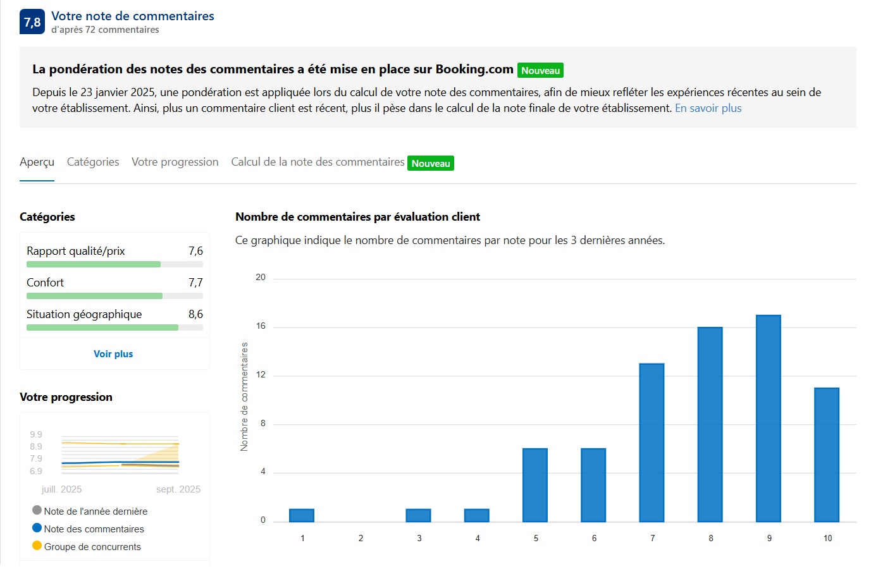Select the bar for rating 7

[652, 443]
